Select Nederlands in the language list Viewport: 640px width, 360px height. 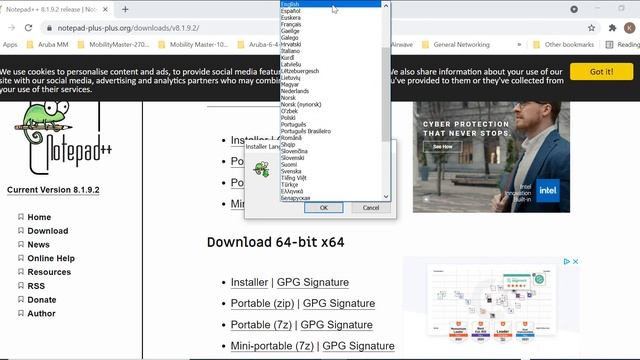(331, 91)
